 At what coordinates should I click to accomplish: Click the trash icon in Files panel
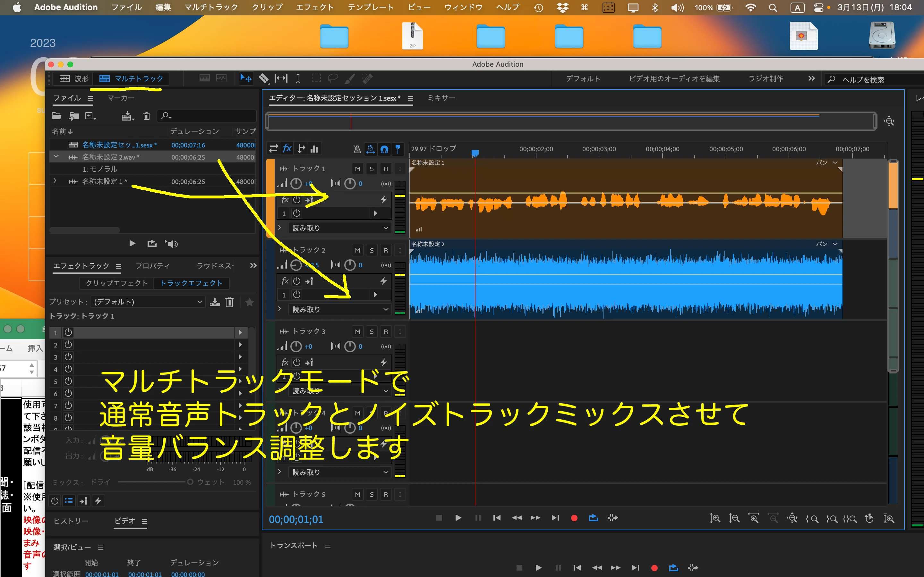click(147, 116)
